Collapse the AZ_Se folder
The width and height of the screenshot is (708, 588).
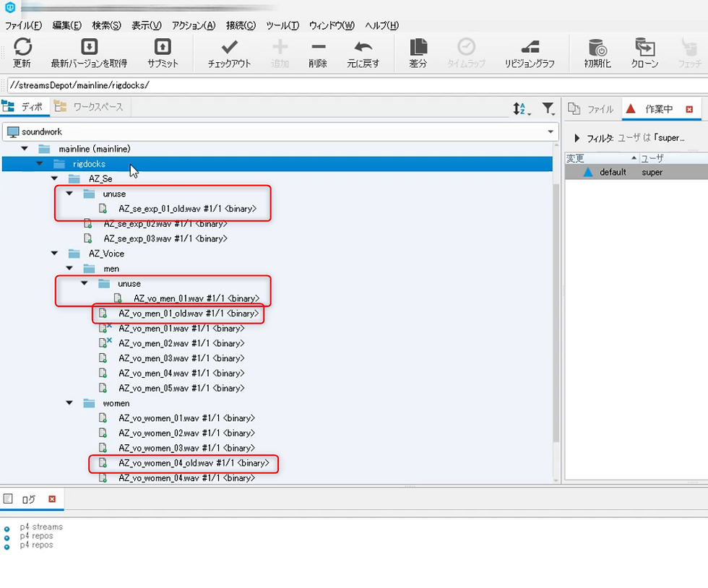[x=55, y=178]
